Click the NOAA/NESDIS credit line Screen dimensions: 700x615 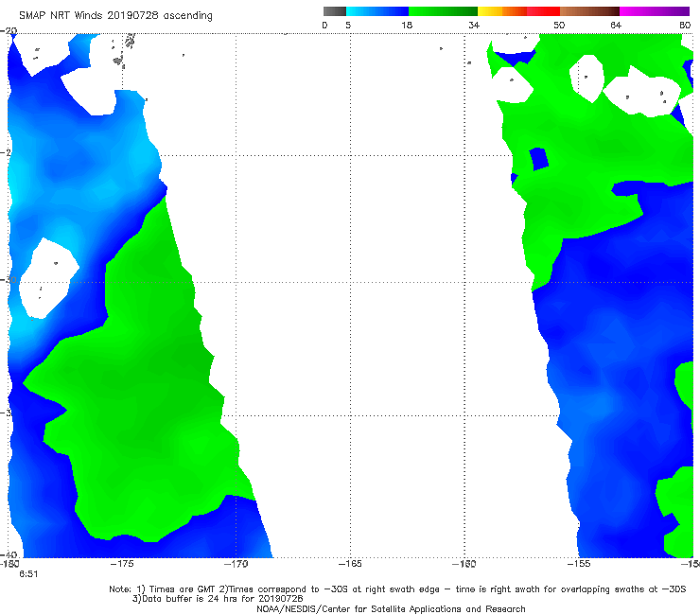point(391,608)
